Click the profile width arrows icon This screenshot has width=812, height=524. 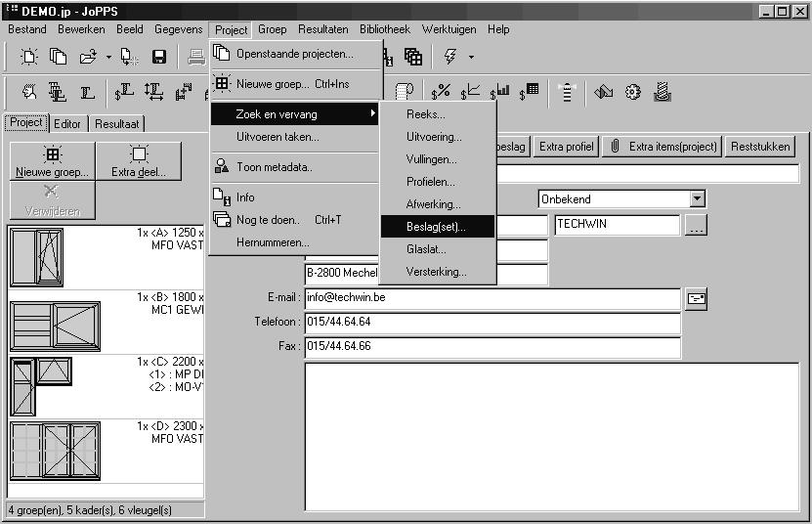[x=153, y=92]
